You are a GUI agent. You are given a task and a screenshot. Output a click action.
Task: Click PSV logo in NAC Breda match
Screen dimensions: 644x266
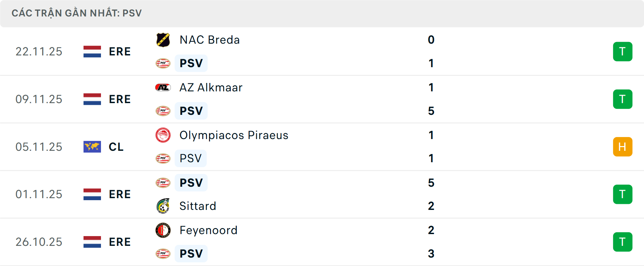163,63
